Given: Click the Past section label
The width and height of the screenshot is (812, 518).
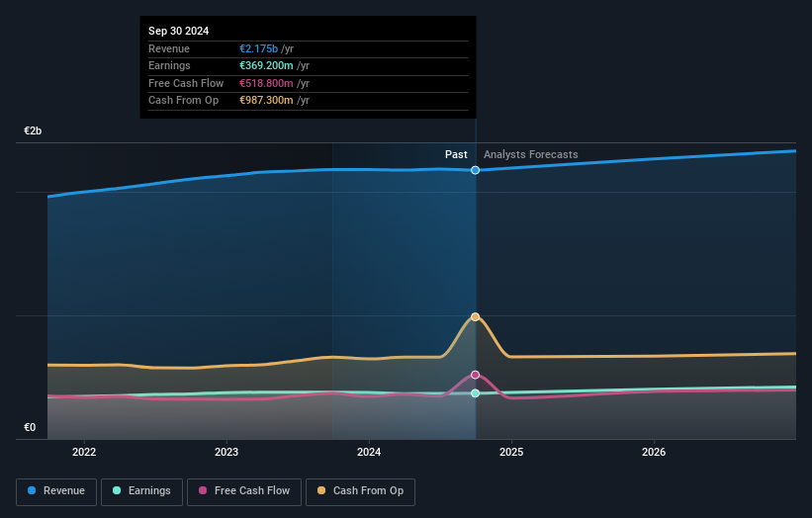Looking at the screenshot, I should click(x=456, y=154).
